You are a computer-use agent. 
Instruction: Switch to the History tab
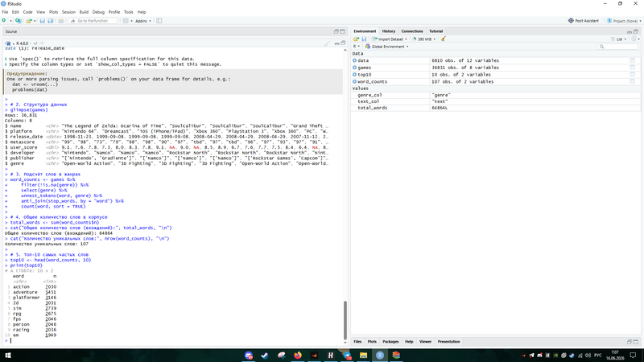point(389,31)
